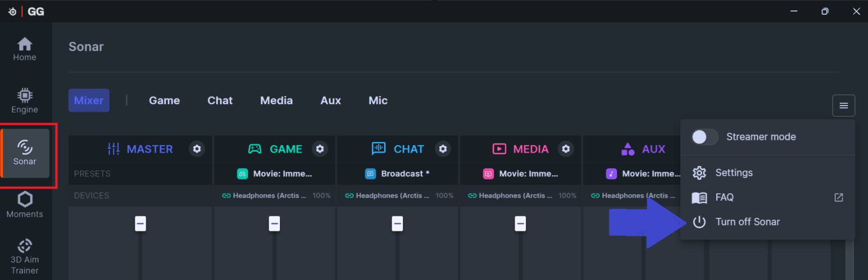The image size is (868, 280).
Task: Launch the 3D Aim Trainer
Action: (24, 256)
